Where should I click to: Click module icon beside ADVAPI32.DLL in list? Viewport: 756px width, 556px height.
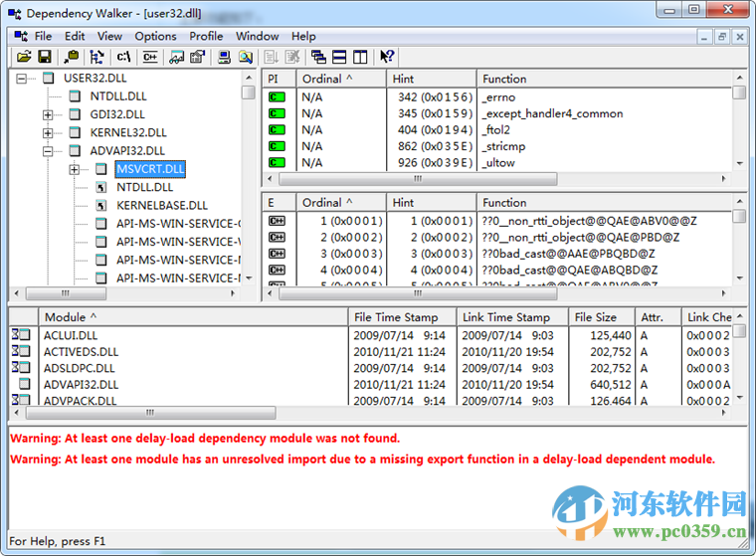24,384
